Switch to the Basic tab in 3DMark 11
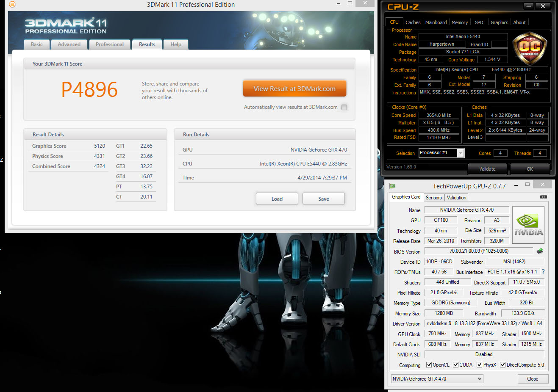Screen dimensions: 558x392 pos(36,44)
